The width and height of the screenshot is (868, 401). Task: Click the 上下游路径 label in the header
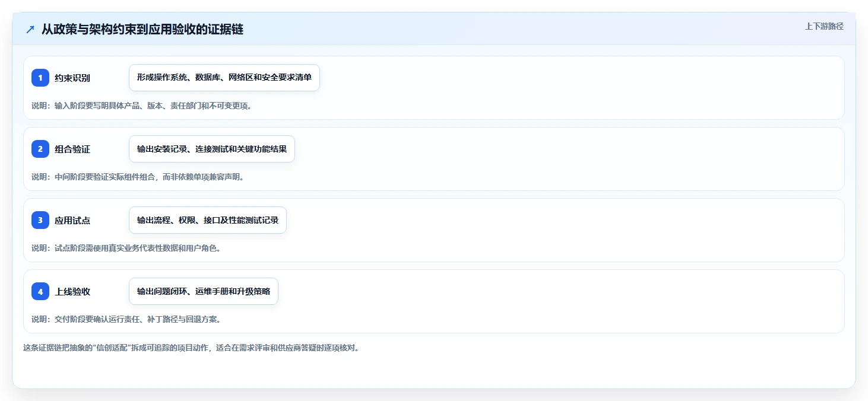(x=824, y=26)
